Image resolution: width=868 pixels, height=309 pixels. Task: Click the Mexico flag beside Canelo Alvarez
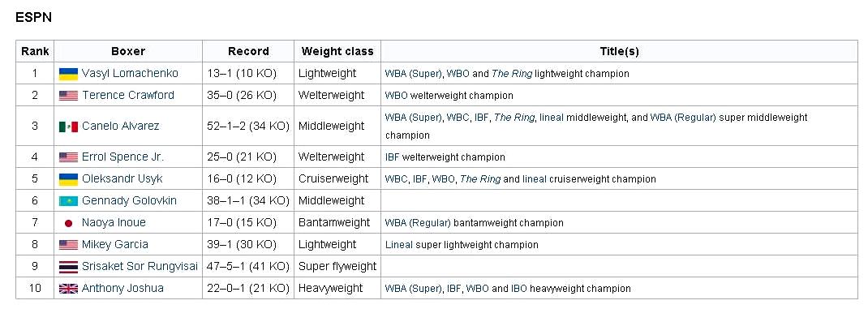[69, 127]
